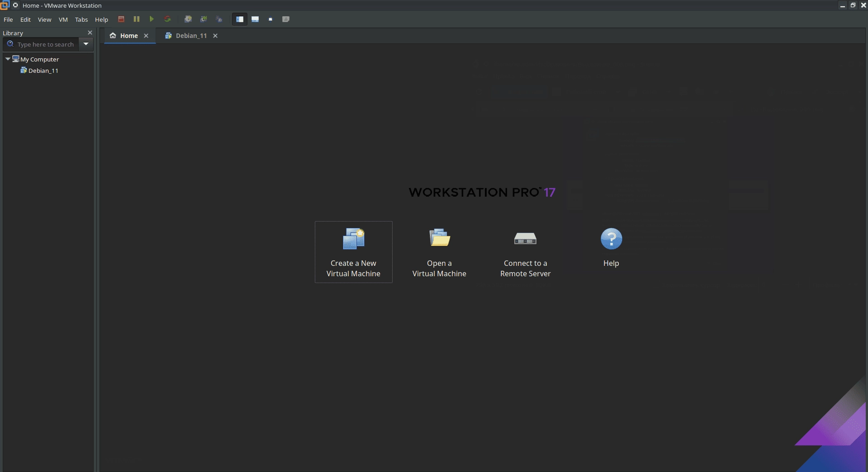This screenshot has height=472, width=868.
Task: Close the VMware Workstation window
Action: (x=863, y=5)
